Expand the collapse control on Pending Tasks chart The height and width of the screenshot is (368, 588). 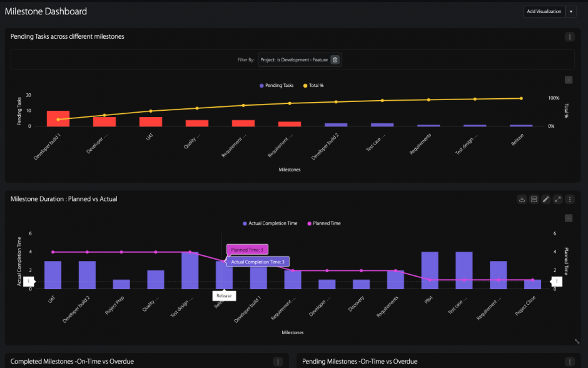[569, 79]
